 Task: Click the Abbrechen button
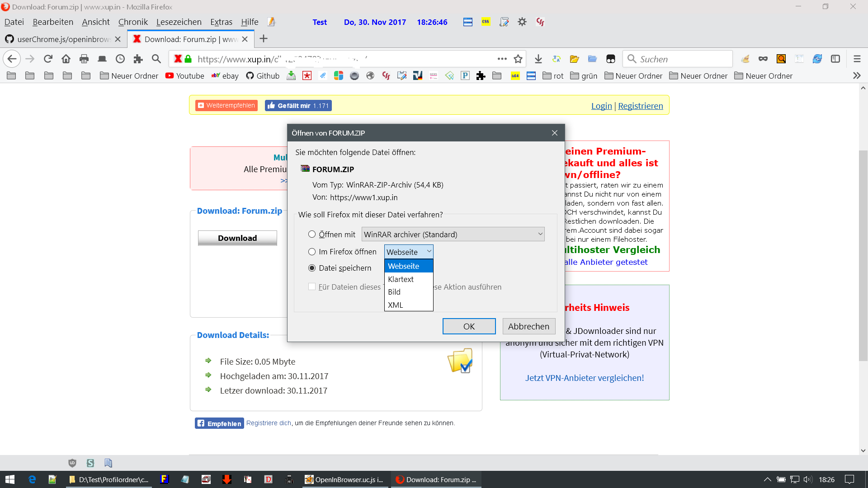(x=528, y=326)
